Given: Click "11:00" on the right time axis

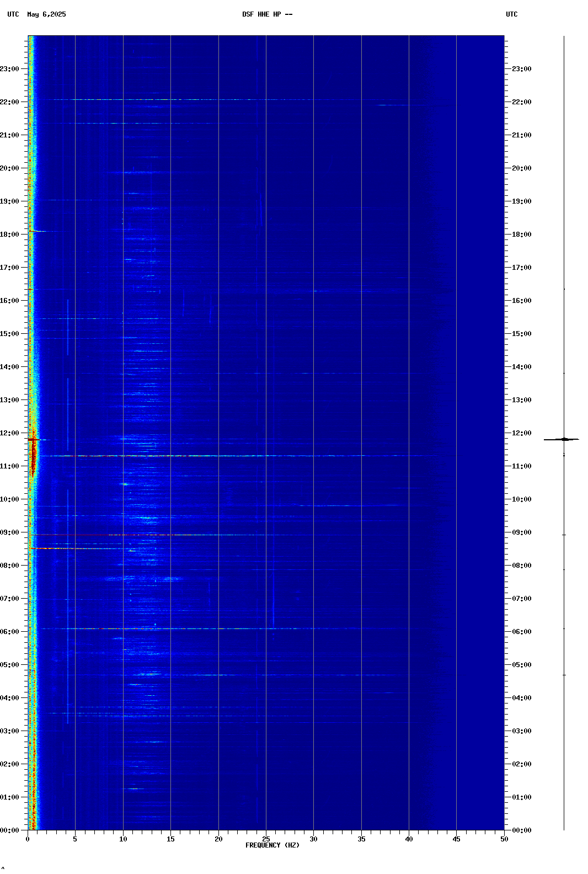Looking at the screenshot, I should pyautogui.click(x=522, y=466).
